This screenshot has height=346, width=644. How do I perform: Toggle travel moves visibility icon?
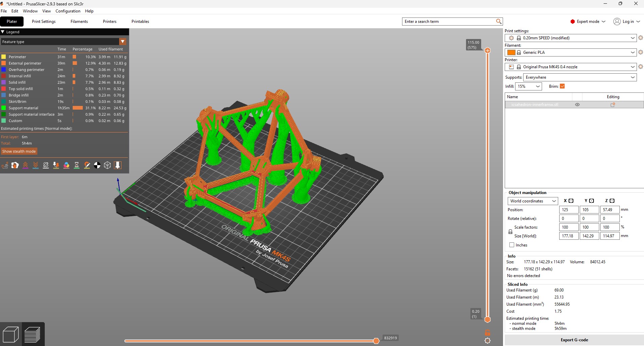pyautogui.click(x=5, y=165)
